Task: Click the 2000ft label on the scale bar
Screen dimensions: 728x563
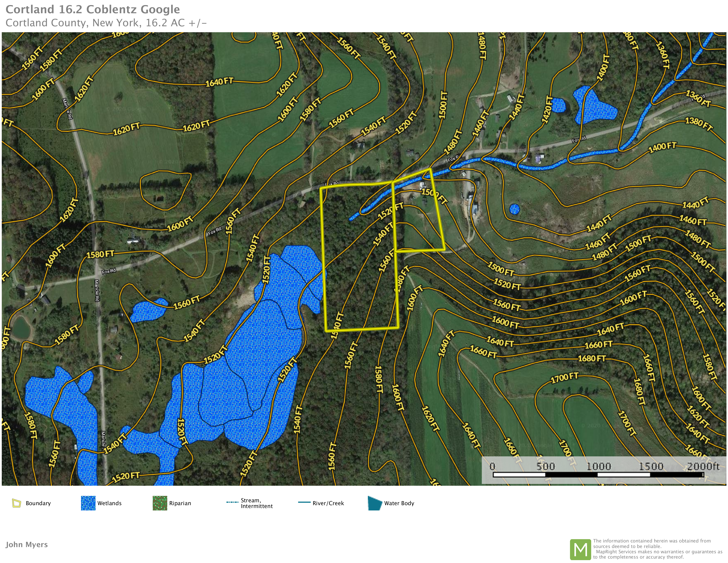Action: coord(703,466)
